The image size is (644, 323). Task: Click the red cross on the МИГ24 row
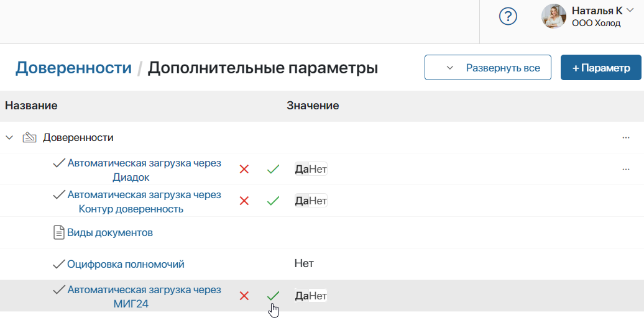(244, 296)
